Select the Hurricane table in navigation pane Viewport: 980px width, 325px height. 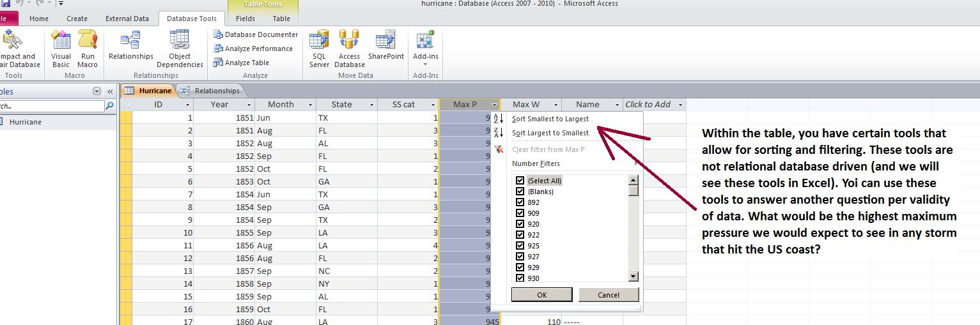tap(26, 122)
